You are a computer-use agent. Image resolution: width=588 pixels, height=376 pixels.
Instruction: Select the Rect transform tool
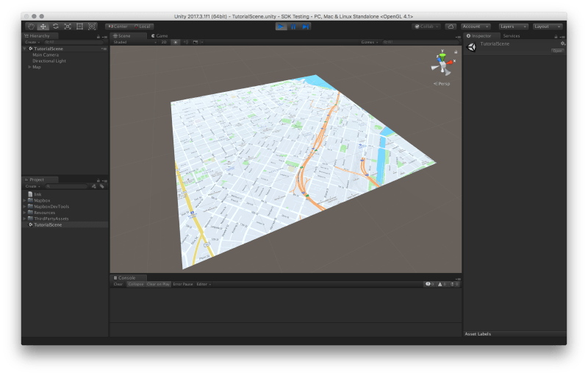tap(79, 26)
